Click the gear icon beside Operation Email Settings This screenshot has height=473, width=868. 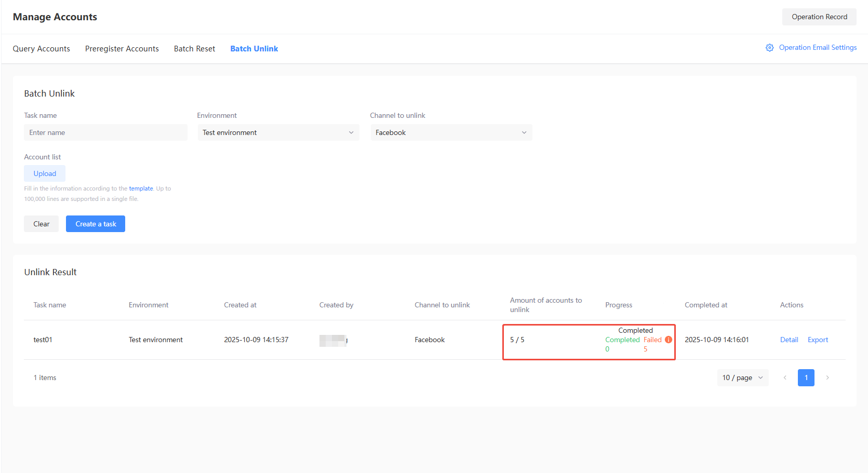click(x=769, y=48)
